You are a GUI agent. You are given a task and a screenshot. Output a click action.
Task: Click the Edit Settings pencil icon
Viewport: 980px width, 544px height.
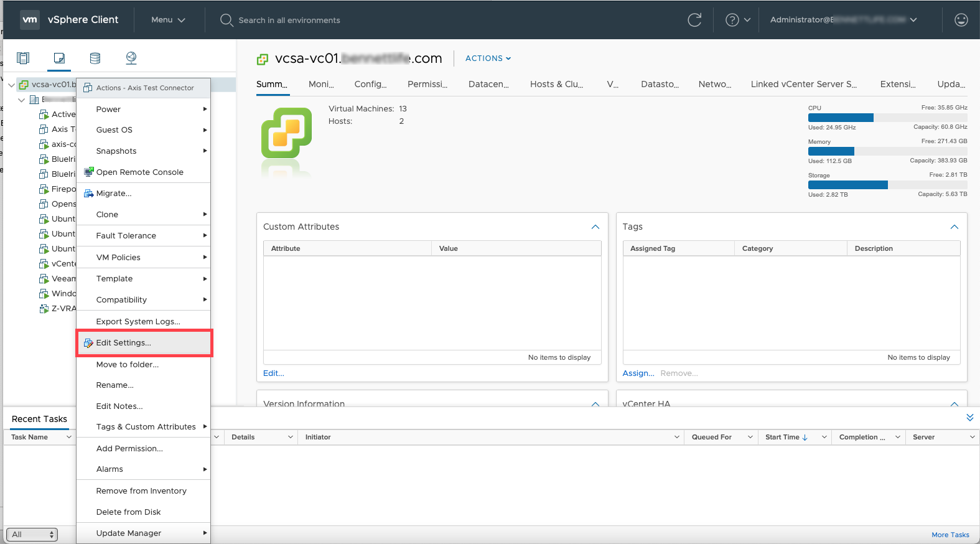89,343
